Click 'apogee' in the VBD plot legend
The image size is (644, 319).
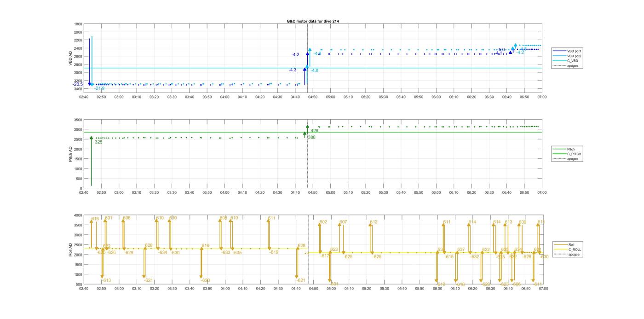click(573, 66)
